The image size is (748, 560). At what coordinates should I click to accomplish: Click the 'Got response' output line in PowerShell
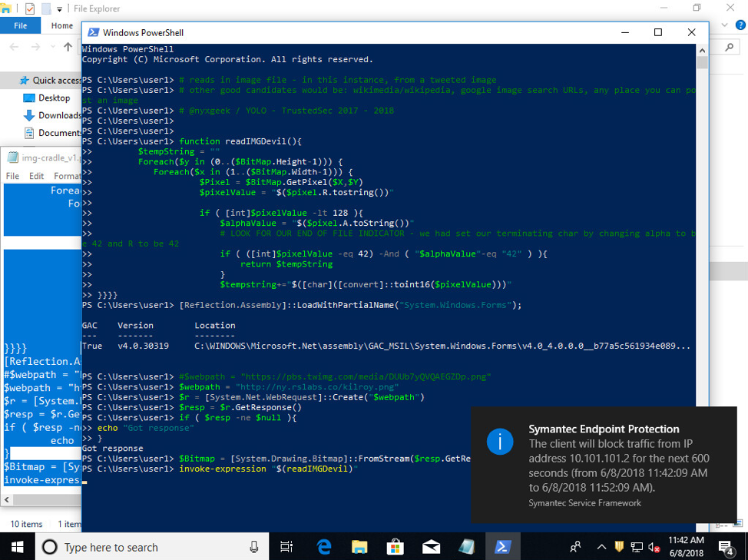113,449
